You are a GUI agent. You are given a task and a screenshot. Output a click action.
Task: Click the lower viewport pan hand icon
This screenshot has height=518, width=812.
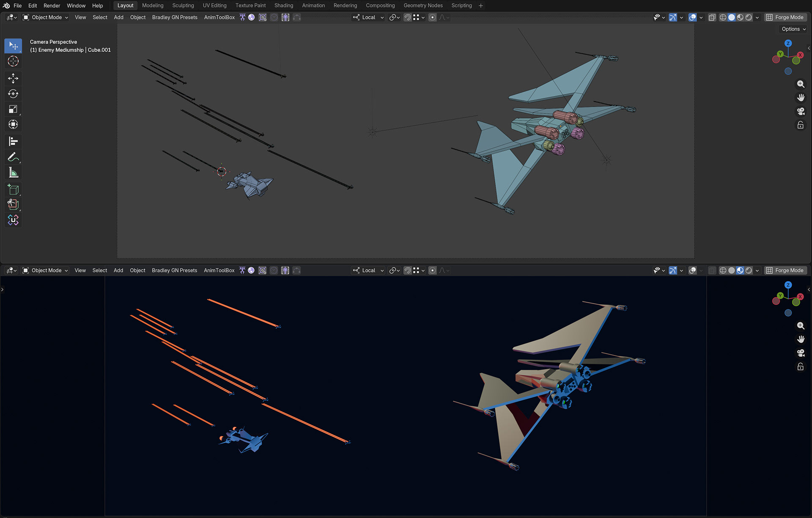[801, 339]
